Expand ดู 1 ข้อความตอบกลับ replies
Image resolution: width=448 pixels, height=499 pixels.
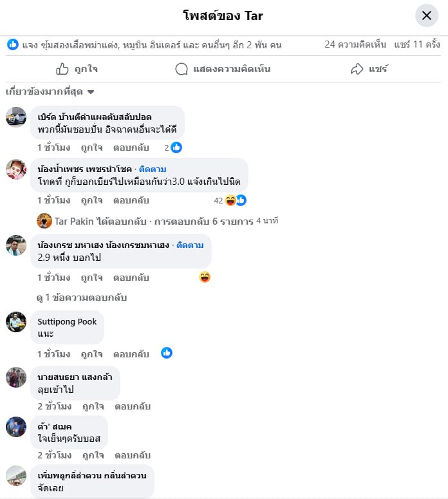[82, 297]
